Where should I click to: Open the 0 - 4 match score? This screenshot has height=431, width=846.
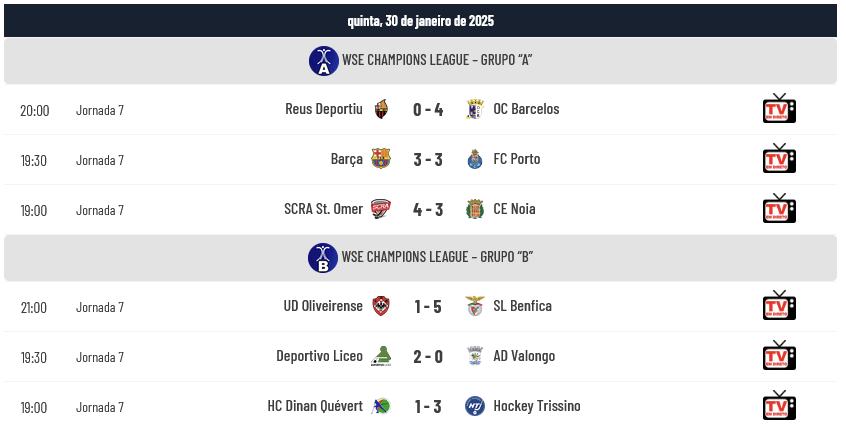(x=428, y=110)
